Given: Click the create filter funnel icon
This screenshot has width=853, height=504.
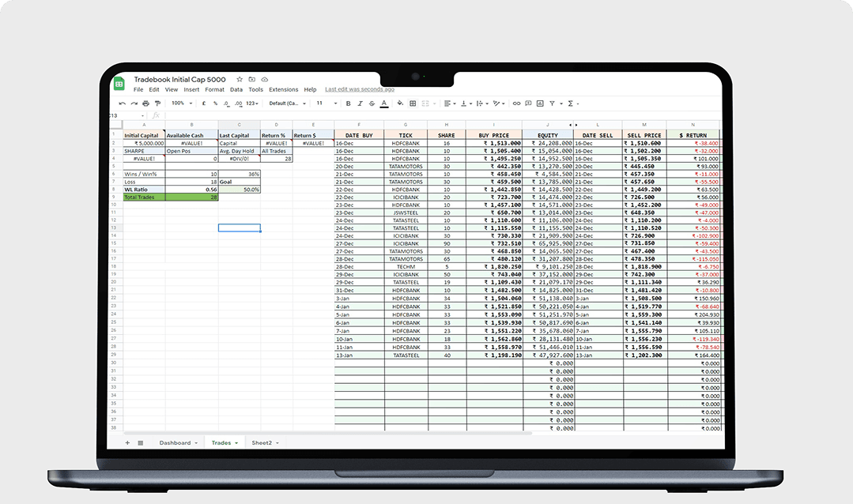Looking at the screenshot, I should [x=552, y=103].
